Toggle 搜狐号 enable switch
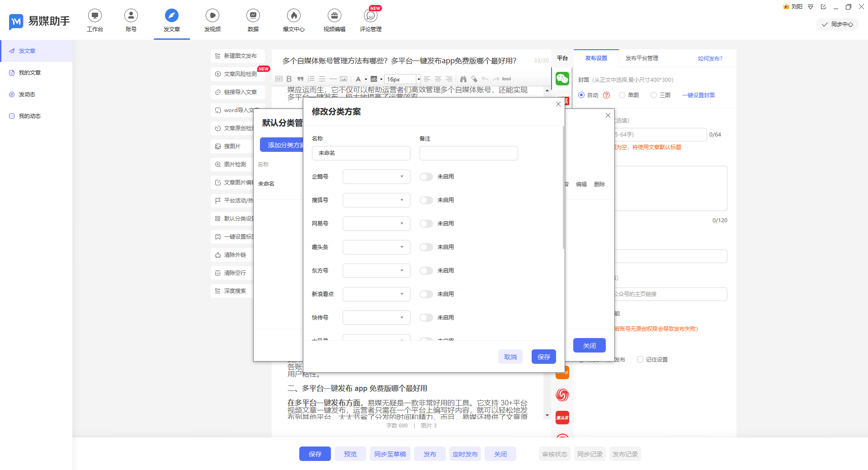This screenshot has height=470, width=868. [x=426, y=200]
